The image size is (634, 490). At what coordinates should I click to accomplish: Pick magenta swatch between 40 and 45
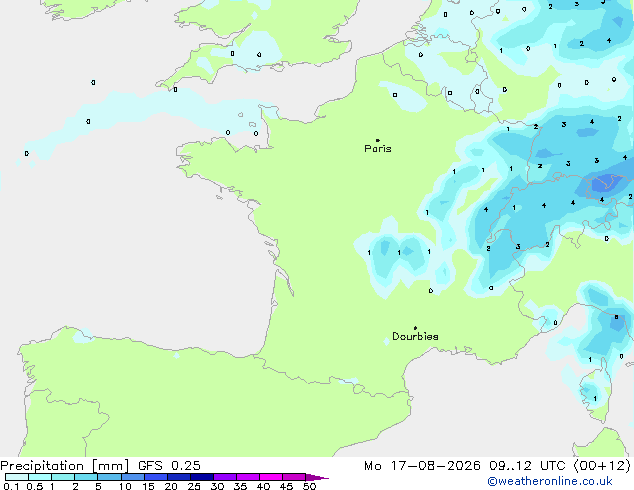tap(271, 477)
